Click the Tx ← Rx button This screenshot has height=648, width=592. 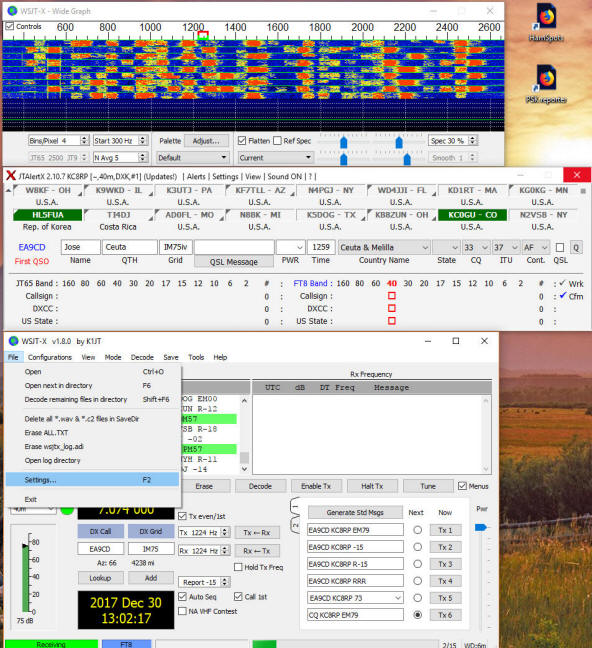pyautogui.click(x=257, y=533)
